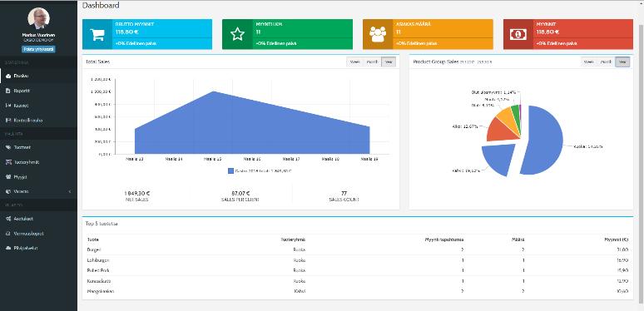Click the Kanasalaatti product name

coord(98,281)
